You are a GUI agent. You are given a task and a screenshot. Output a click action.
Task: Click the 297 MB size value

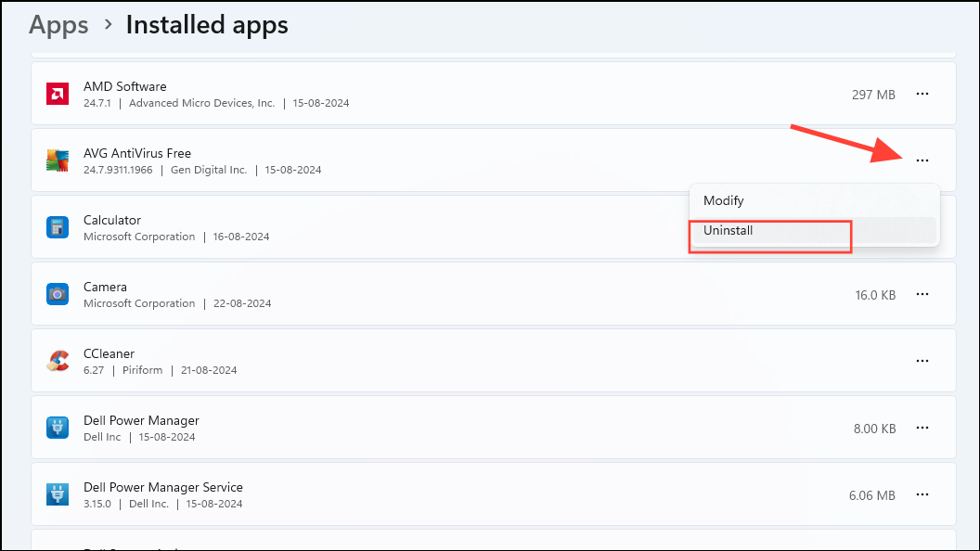coord(873,95)
